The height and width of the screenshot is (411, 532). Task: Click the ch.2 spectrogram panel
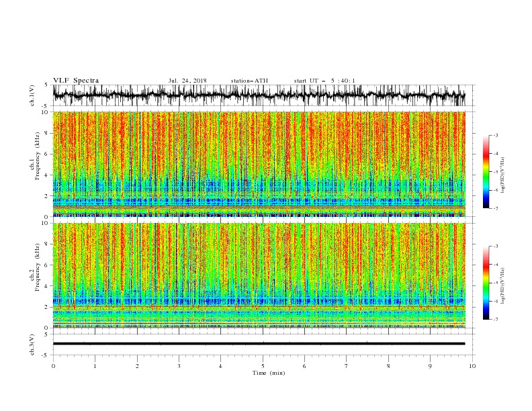(x=259, y=275)
